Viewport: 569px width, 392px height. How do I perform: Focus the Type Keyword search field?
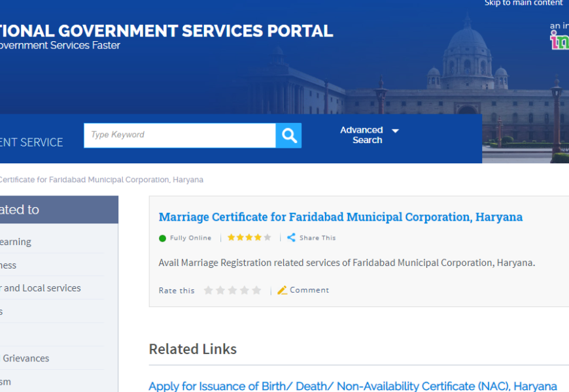click(179, 135)
